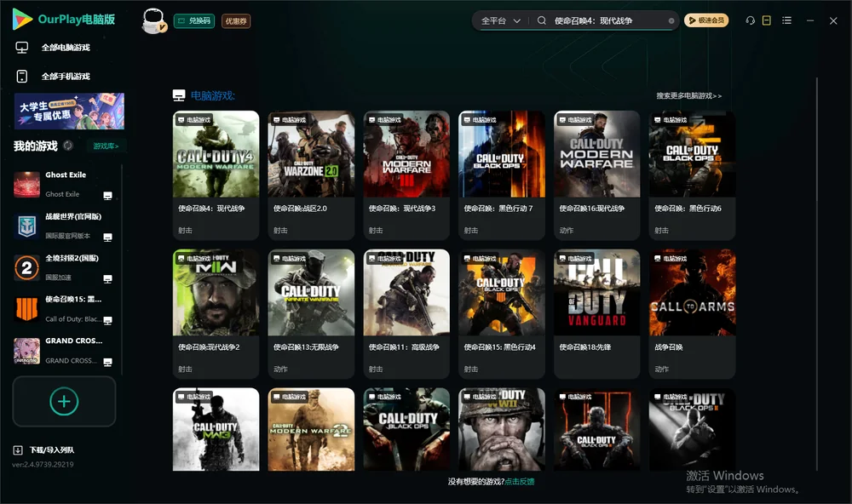Click the PC icon beside 战舰世界
Image resolution: width=852 pixels, height=504 pixels.
(107, 238)
